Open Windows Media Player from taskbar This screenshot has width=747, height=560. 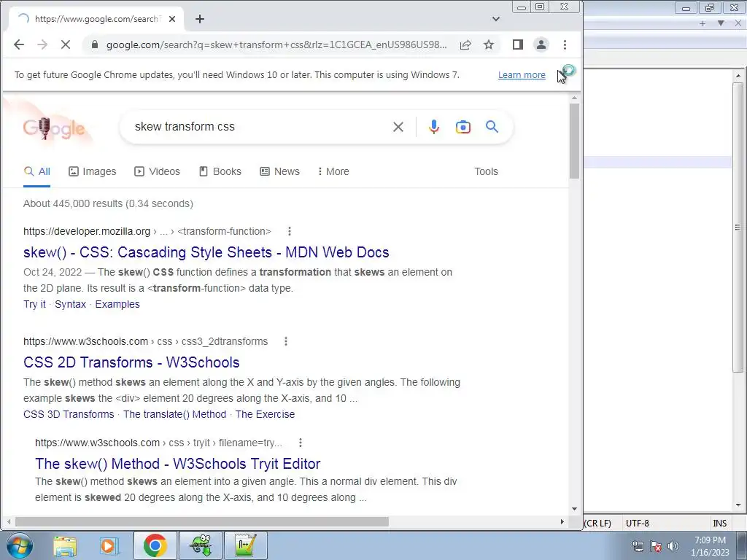(109, 545)
